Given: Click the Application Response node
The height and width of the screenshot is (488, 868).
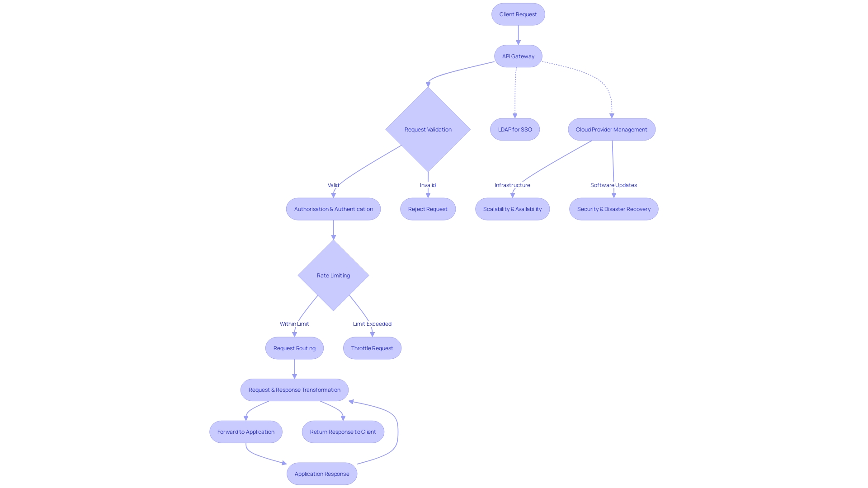Looking at the screenshot, I should [321, 474].
